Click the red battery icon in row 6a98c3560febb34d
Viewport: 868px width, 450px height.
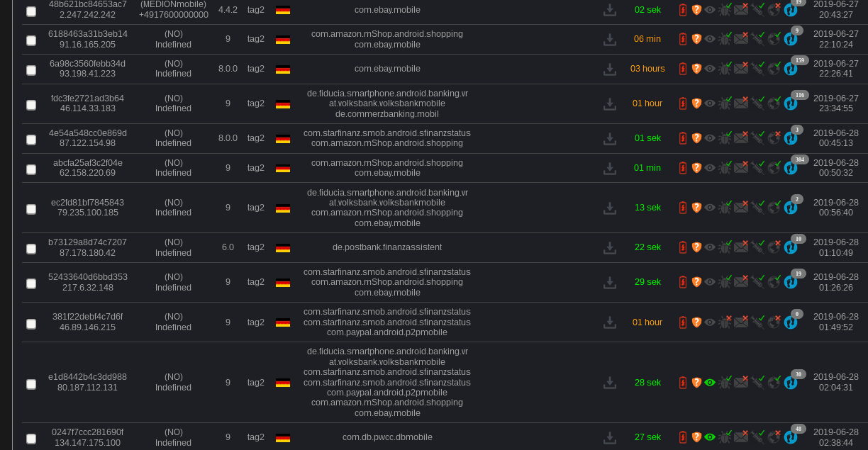coord(683,69)
